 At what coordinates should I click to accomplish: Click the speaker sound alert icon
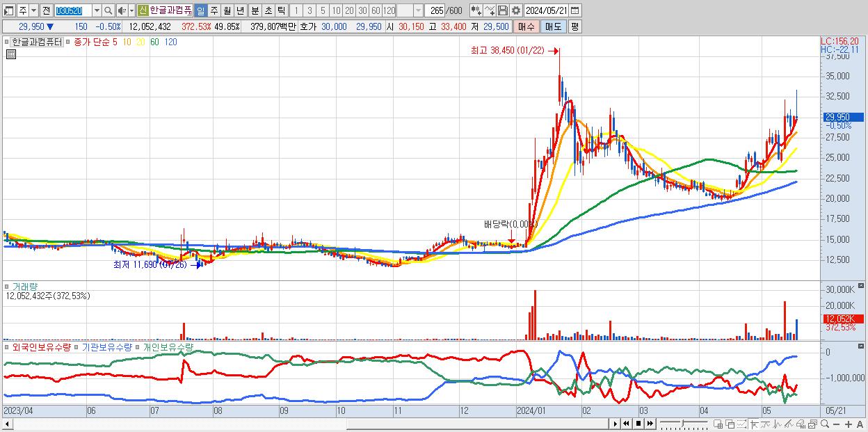[122, 10]
